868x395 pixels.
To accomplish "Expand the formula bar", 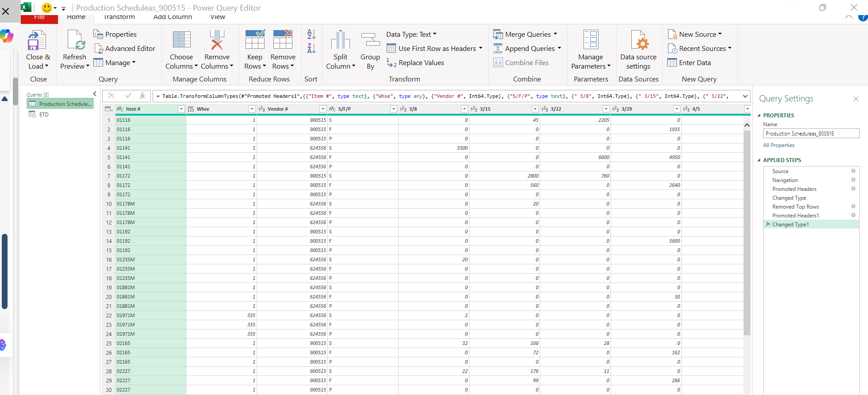I will 745,96.
